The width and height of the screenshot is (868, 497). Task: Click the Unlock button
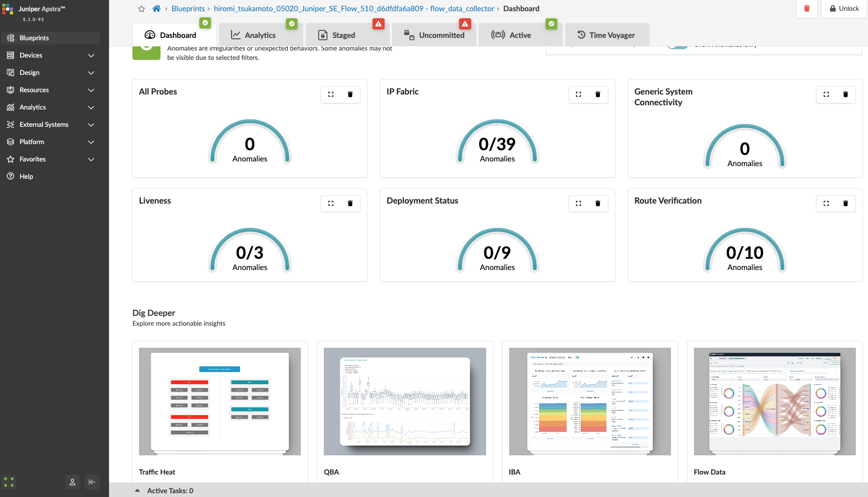pos(844,8)
